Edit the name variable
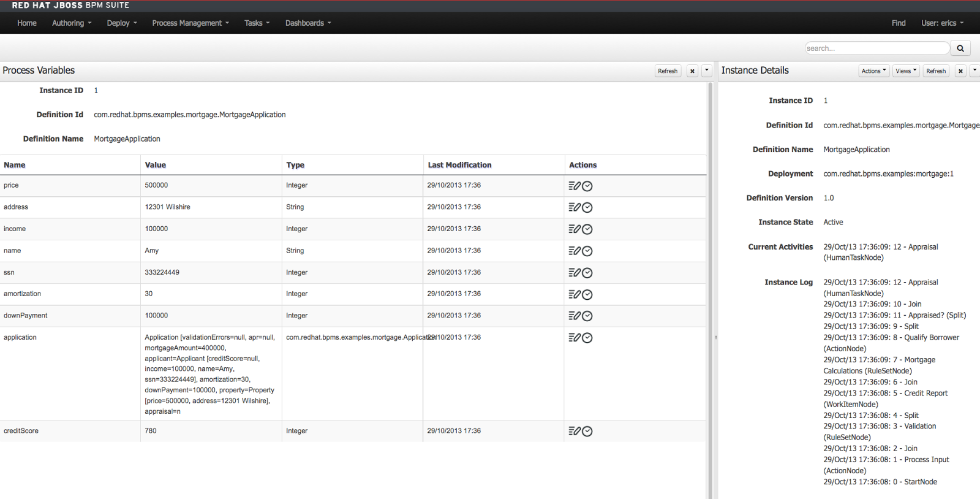The image size is (980, 499). (575, 251)
